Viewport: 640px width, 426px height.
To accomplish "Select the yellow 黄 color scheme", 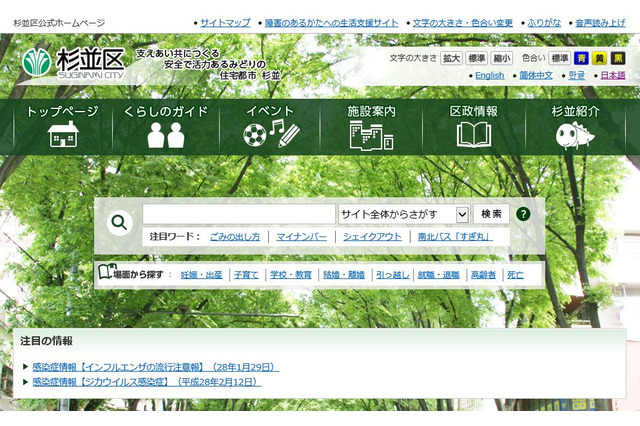I will click(600, 58).
